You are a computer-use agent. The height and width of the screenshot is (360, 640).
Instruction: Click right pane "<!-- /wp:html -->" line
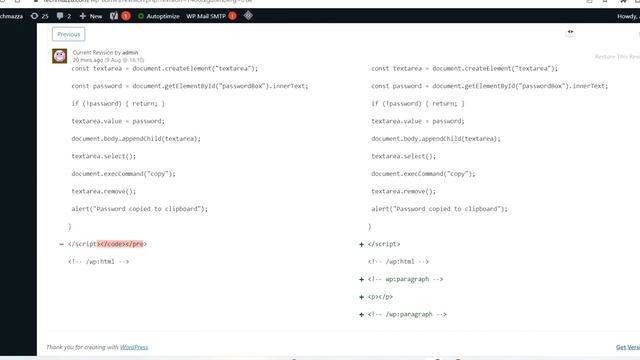(398, 261)
